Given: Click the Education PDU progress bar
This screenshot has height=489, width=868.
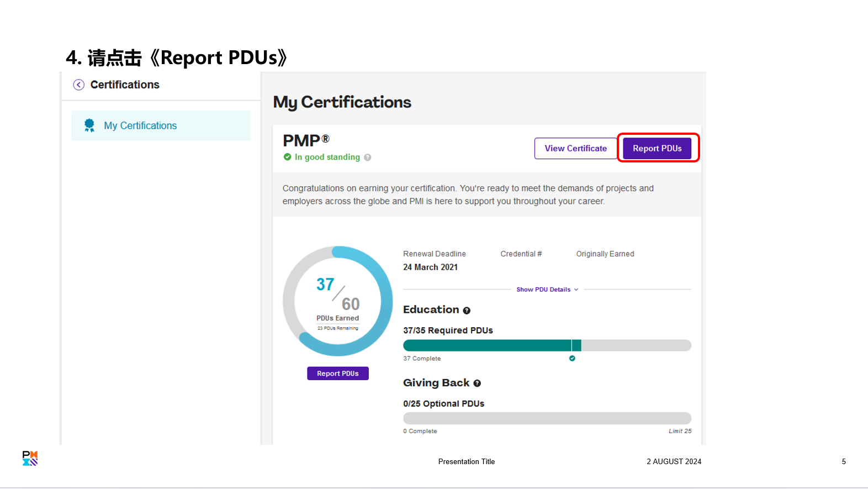Looking at the screenshot, I should [x=547, y=345].
